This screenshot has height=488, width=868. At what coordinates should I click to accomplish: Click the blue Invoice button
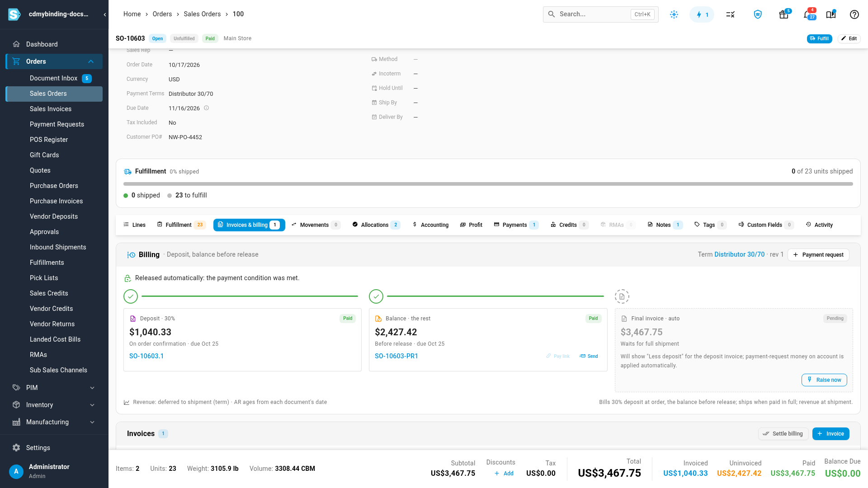(x=830, y=434)
